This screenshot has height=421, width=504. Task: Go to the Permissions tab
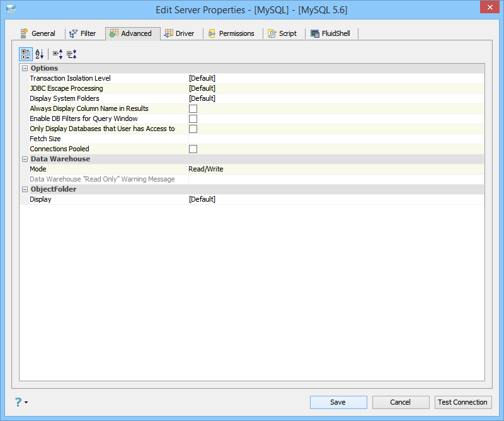(x=231, y=33)
